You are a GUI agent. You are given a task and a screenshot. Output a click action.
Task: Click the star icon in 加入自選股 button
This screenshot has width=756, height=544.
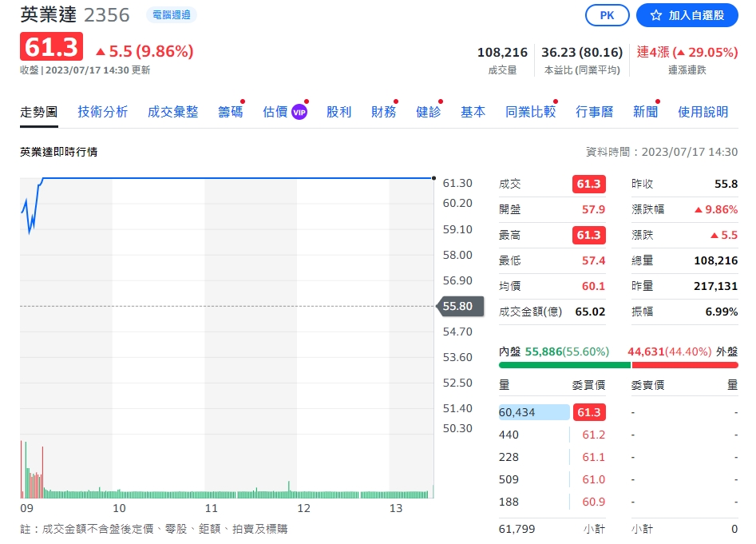[655, 15]
